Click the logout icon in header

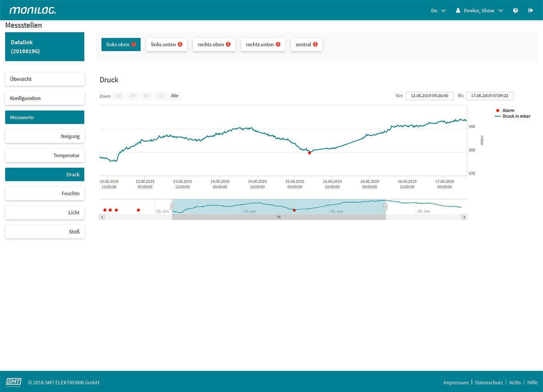click(531, 11)
